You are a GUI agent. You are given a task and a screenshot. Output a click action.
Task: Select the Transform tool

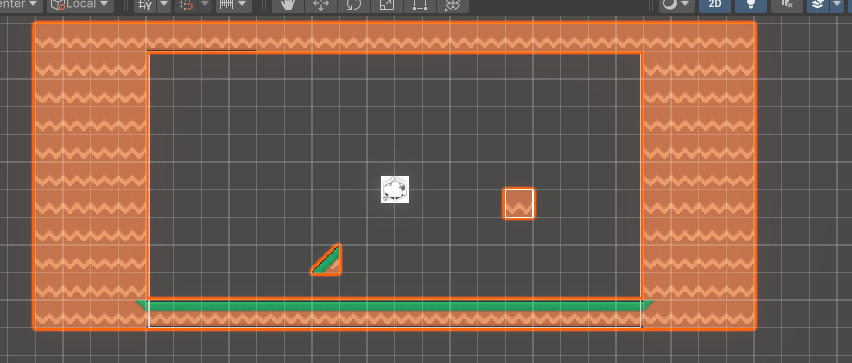pyautogui.click(x=452, y=5)
